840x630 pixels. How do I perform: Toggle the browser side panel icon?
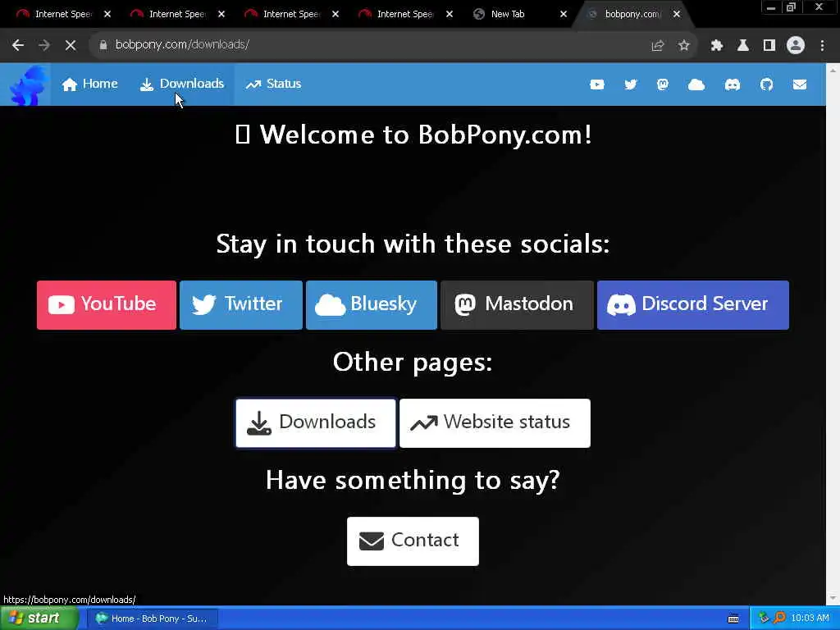pos(769,46)
